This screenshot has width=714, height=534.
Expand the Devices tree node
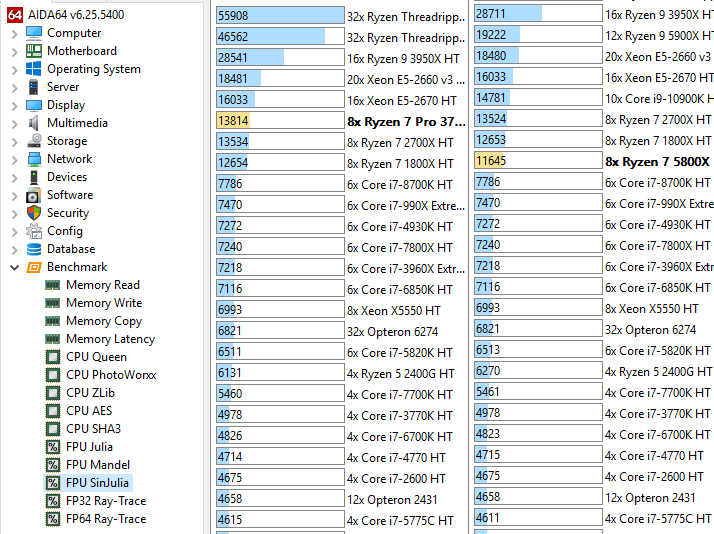15,178
